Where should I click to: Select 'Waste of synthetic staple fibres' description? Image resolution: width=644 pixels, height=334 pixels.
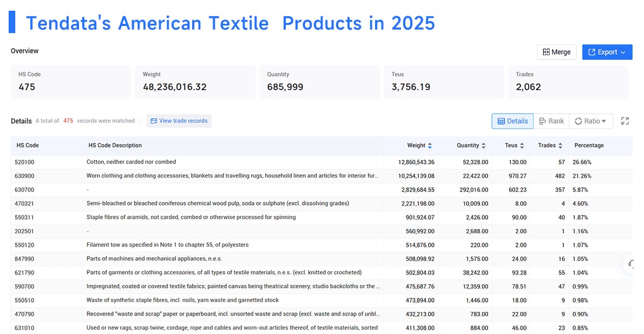(x=182, y=300)
